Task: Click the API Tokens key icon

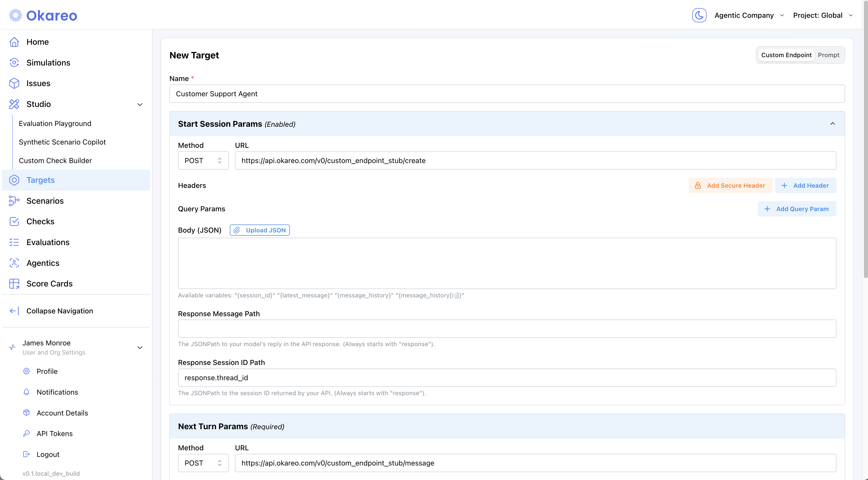Action: (x=26, y=434)
